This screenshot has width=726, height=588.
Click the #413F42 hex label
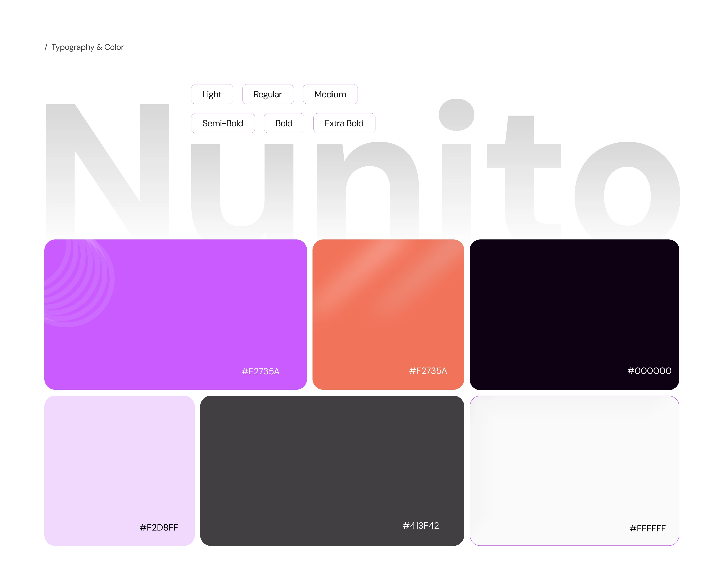[421, 526]
